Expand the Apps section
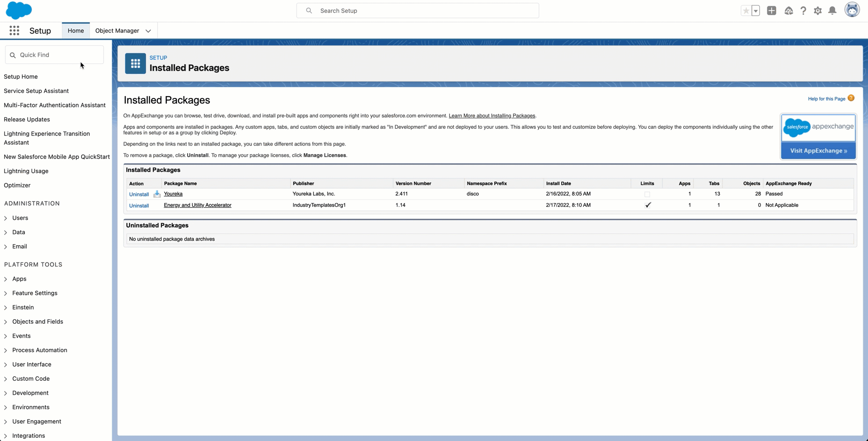The width and height of the screenshot is (868, 441). coord(6,279)
